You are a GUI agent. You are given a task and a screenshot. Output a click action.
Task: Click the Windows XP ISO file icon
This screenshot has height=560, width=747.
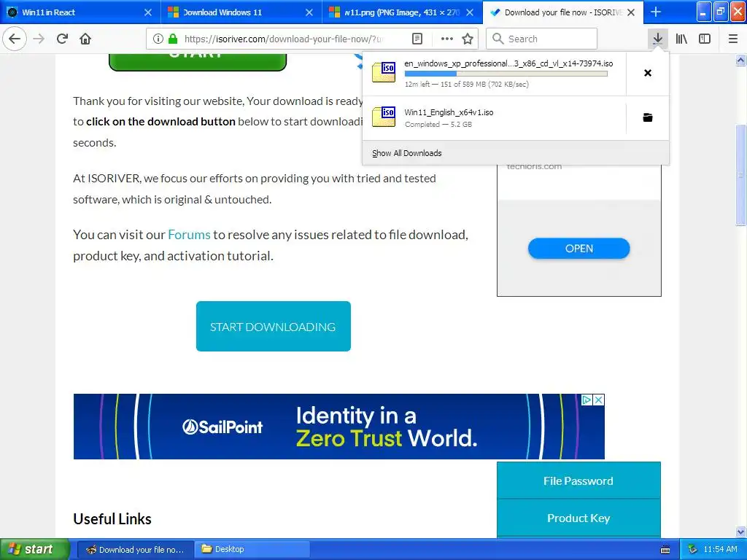pos(384,72)
